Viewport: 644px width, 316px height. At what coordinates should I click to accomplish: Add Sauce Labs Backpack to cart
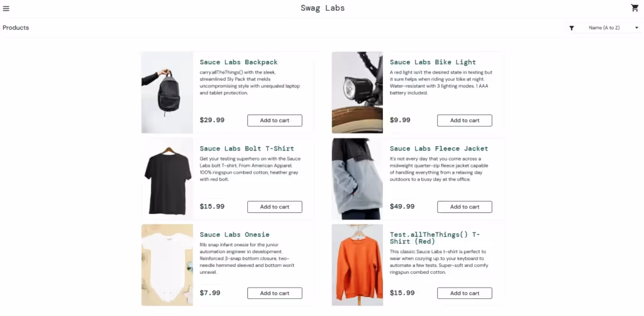[274, 120]
